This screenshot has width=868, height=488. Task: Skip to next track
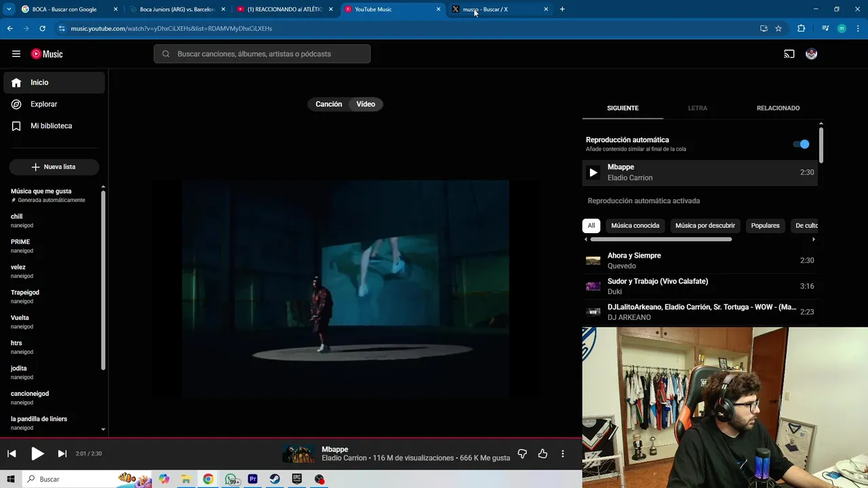[x=62, y=453]
